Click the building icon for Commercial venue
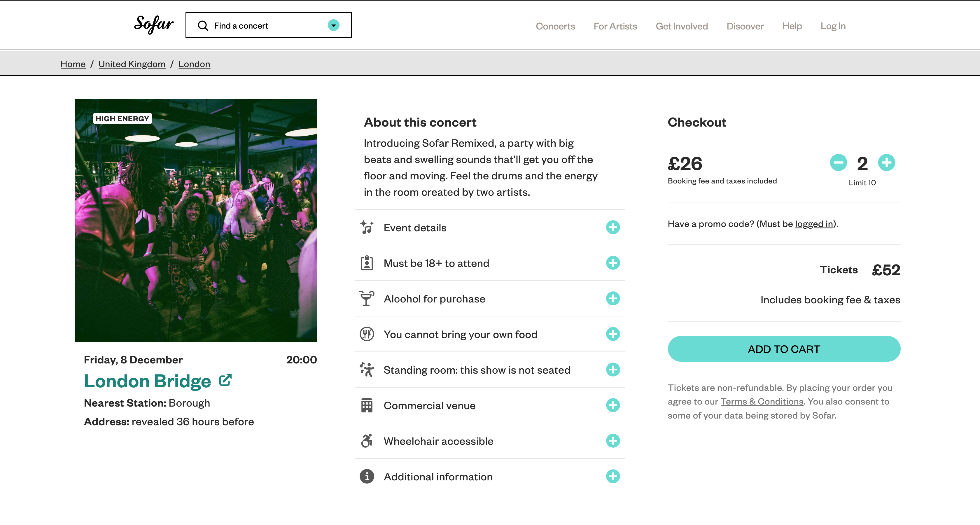The image size is (980, 525). pyautogui.click(x=367, y=405)
